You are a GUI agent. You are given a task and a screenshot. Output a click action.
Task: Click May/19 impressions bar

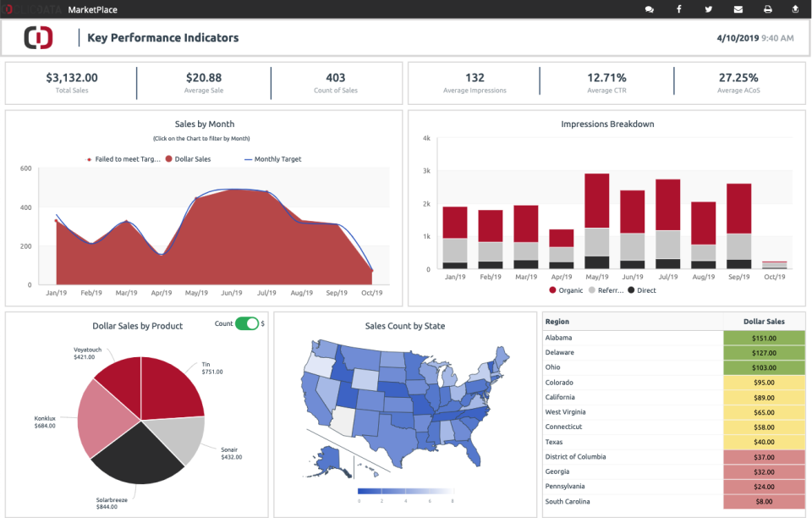596,221
